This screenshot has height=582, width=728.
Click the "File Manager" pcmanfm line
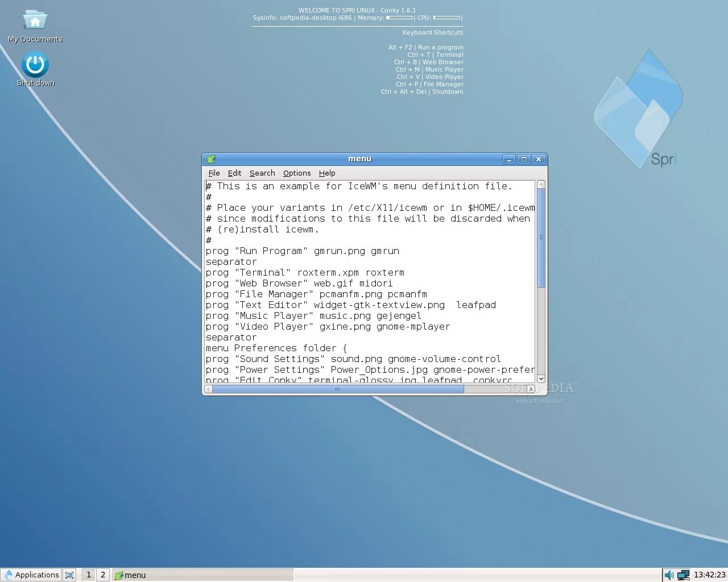point(316,294)
